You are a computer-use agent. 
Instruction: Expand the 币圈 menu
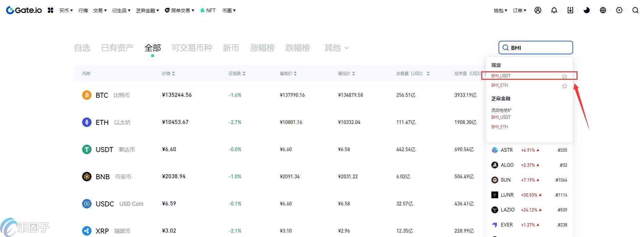coord(229,11)
